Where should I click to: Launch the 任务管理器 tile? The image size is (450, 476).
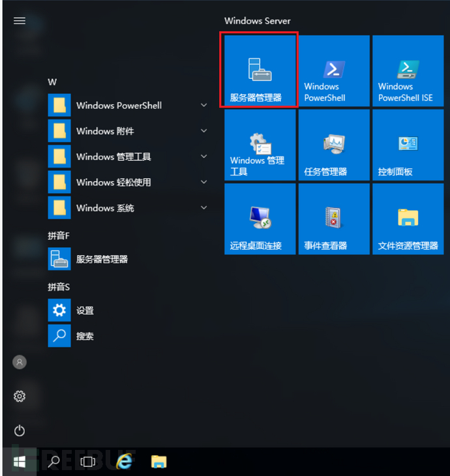pyautogui.click(x=334, y=145)
